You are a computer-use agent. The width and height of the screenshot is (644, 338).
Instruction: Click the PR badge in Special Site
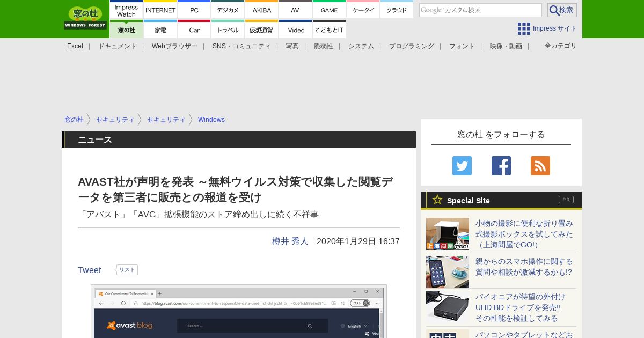[566, 200]
